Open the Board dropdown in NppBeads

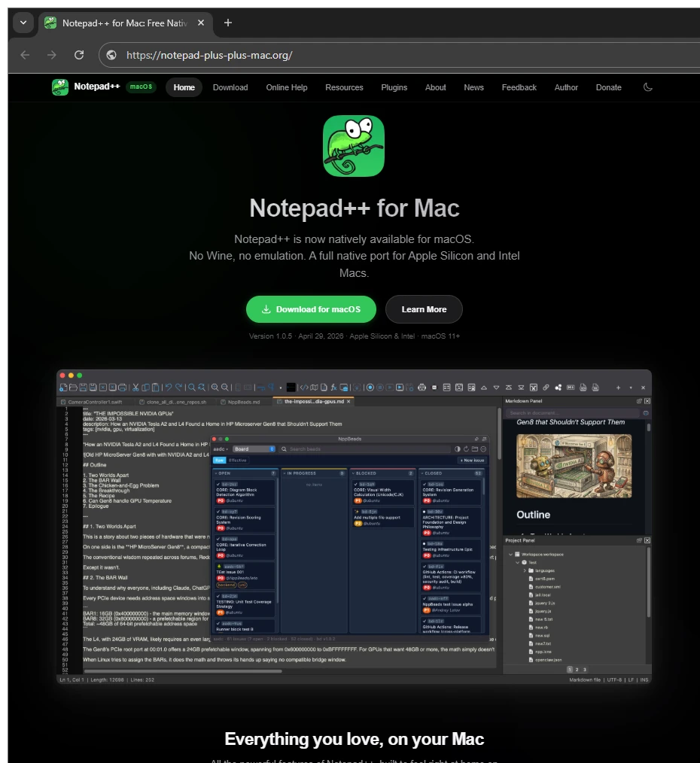click(254, 449)
